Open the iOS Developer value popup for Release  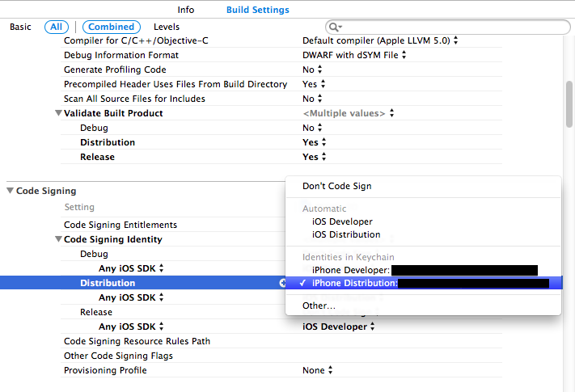(x=339, y=327)
